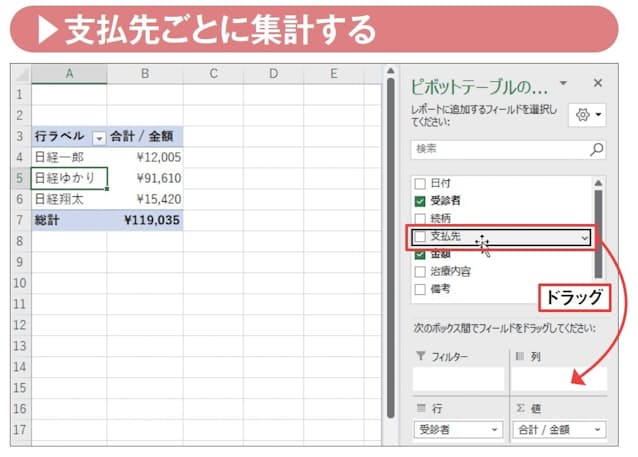Viewport: 638px width, 457px height.
Task: Open the PivotTable pane tools gear menu
Action: (588, 115)
